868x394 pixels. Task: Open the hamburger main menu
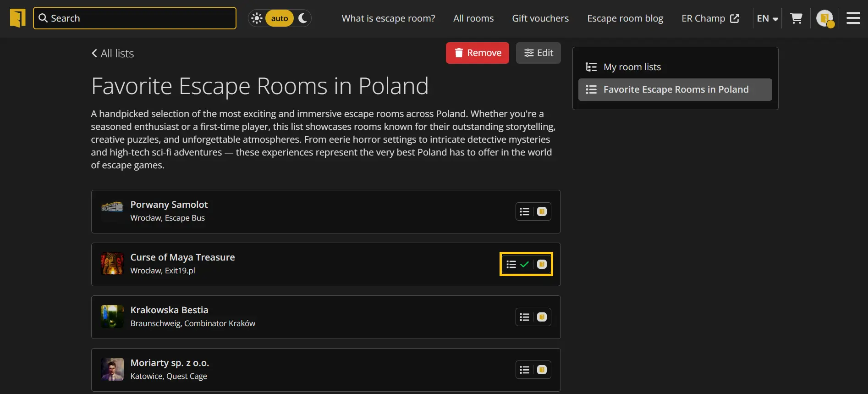853,18
